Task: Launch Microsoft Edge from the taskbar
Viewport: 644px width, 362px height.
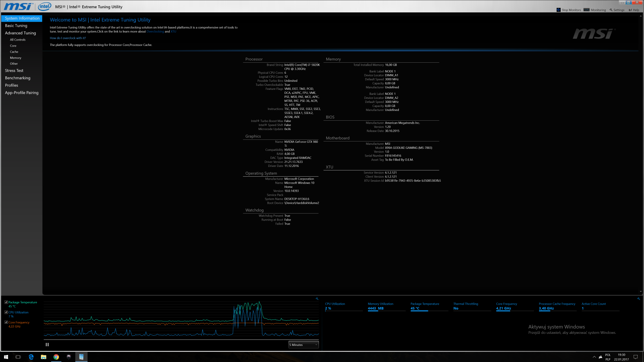Action: (x=31, y=357)
